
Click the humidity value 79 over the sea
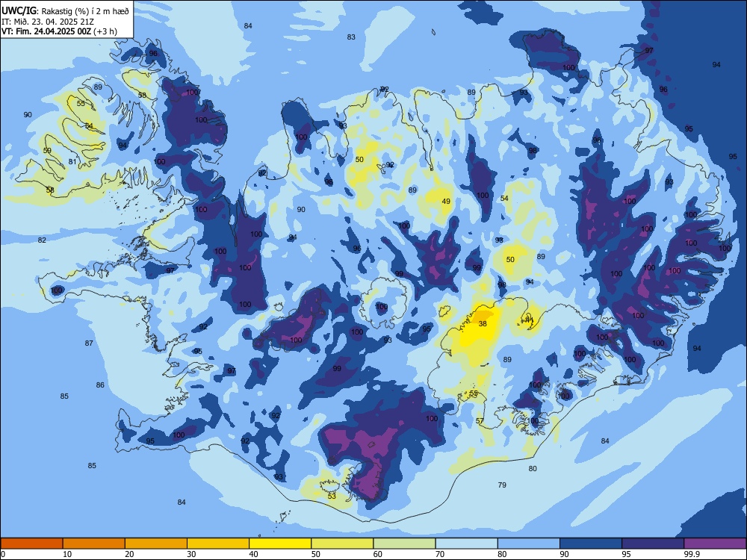pyautogui.click(x=502, y=485)
